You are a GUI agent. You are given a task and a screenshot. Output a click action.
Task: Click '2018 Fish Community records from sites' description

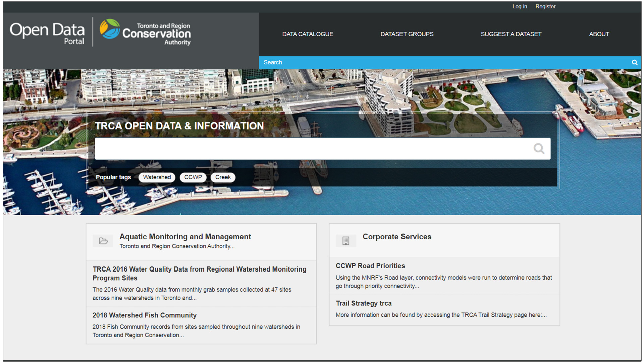(196, 331)
